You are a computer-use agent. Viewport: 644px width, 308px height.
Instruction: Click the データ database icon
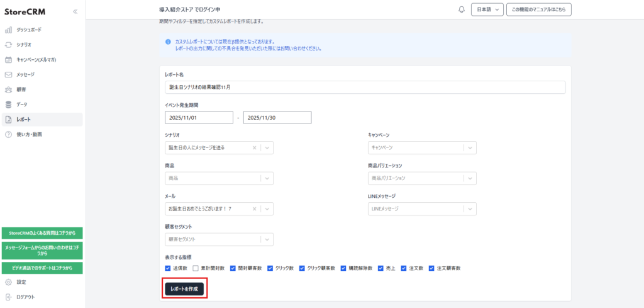point(8,104)
